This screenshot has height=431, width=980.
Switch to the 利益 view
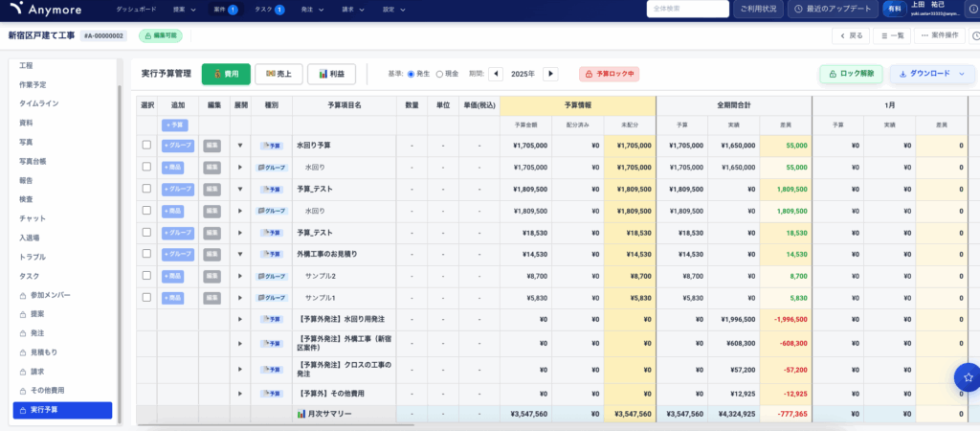point(331,74)
